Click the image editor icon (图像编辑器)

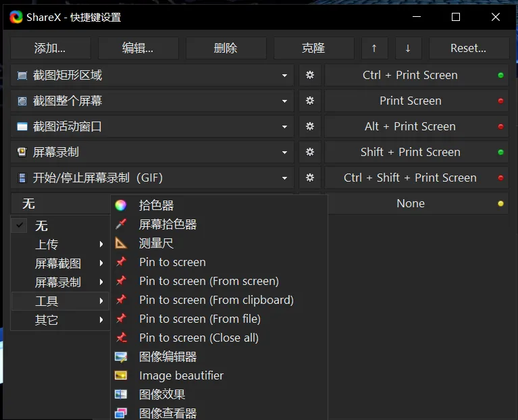pyautogui.click(x=121, y=357)
